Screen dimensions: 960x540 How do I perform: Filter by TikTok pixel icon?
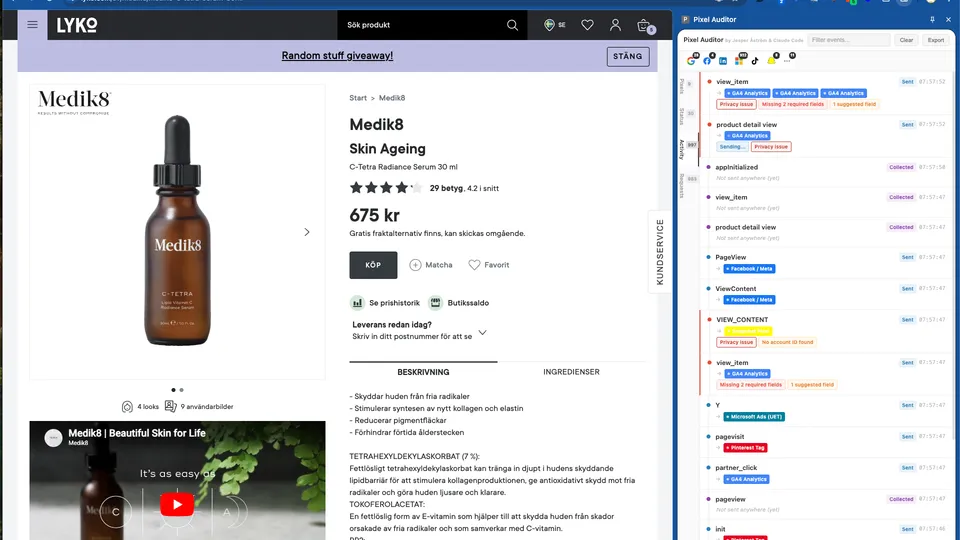tap(755, 61)
